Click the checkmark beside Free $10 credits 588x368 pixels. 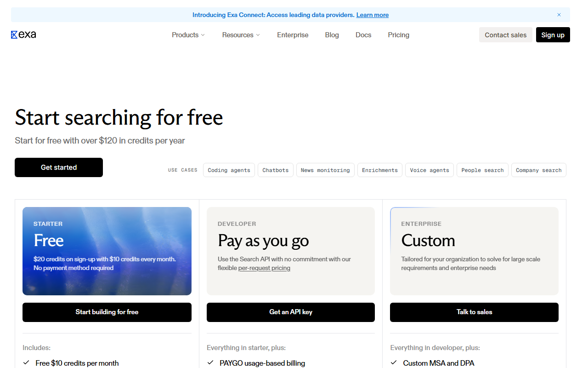26,363
